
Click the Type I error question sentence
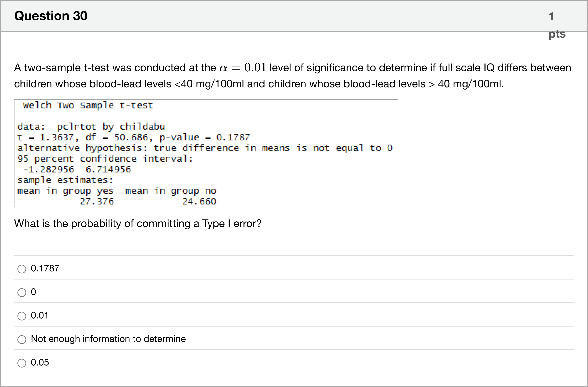(x=138, y=224)
